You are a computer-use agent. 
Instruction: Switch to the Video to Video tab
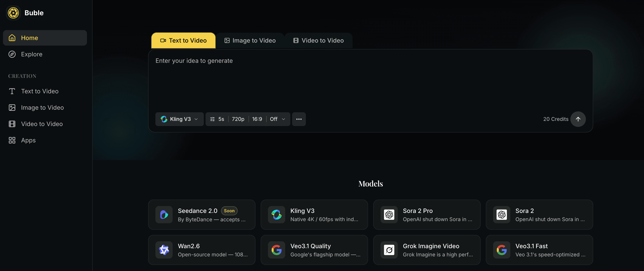[319, 40]
